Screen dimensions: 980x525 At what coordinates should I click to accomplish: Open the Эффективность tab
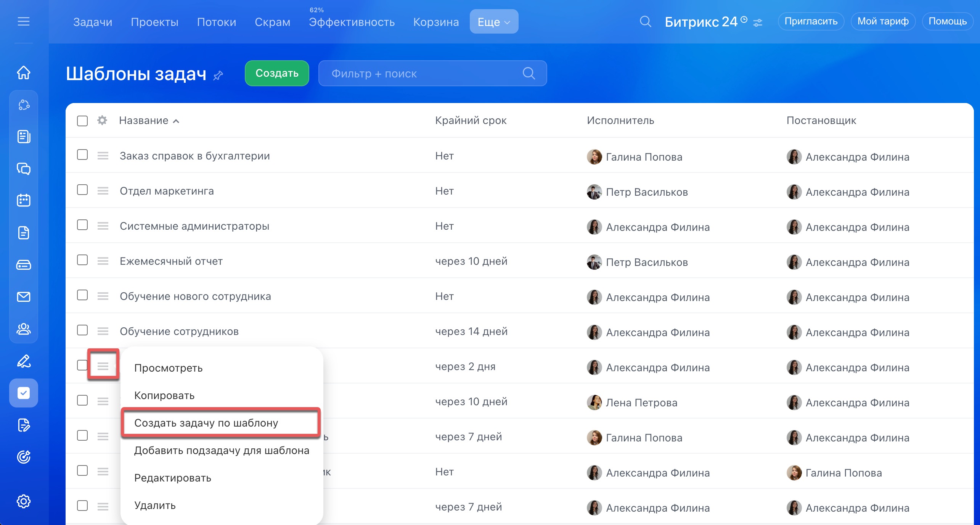(352, 22)
